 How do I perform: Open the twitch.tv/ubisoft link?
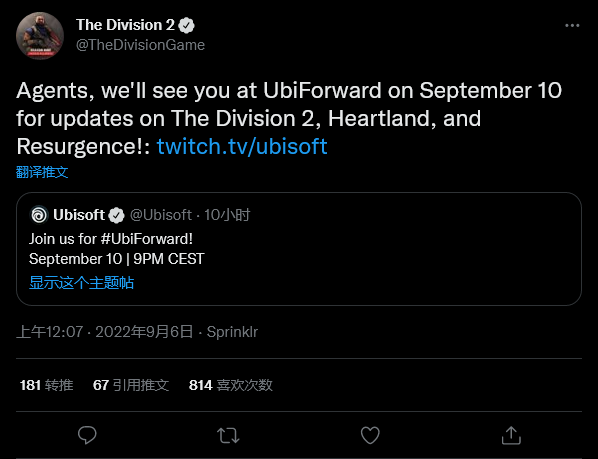coord(242,146)
